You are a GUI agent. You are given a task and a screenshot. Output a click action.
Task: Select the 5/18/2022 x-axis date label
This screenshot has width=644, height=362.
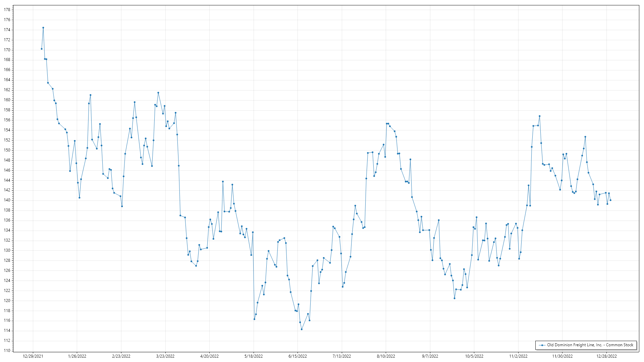[254, 356]
